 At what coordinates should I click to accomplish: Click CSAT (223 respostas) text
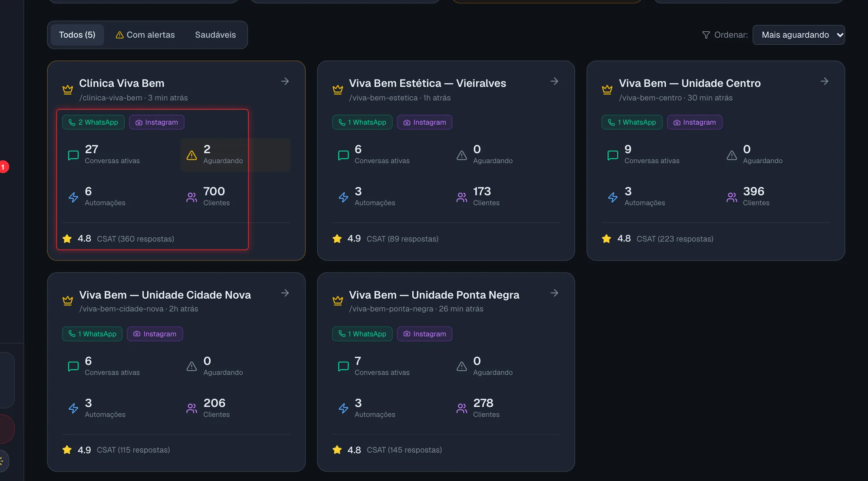point(675,239)
